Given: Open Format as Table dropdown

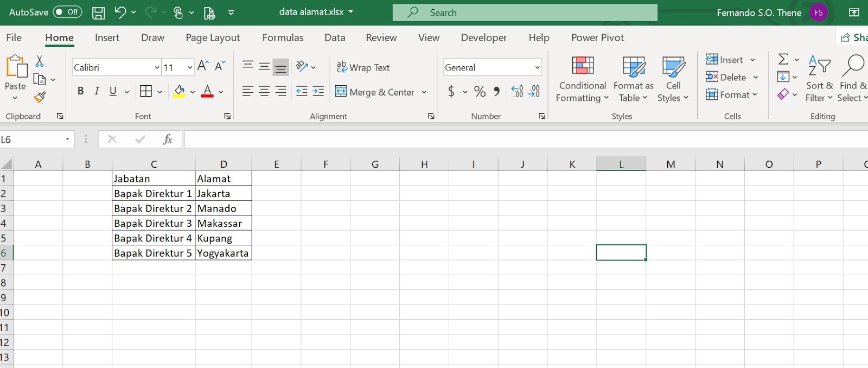Looking at the screenshot, I should pyautogui.click(x=634, y=79).
